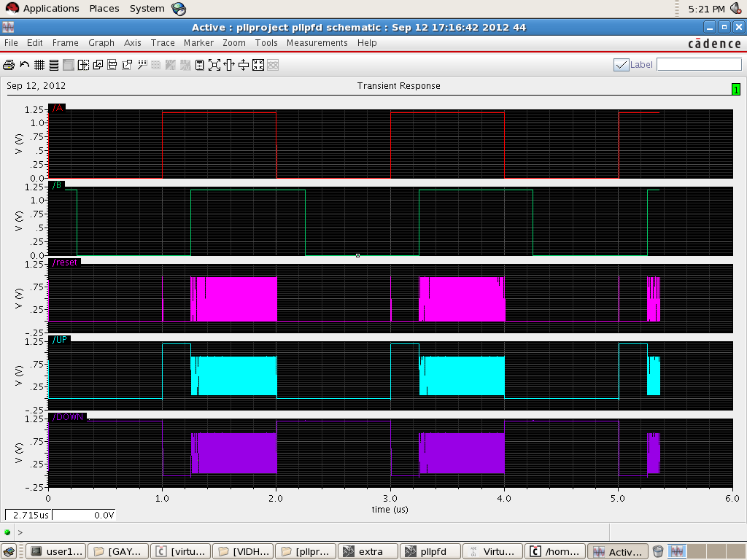747x560 pixels.
Task: Click the green status indicator dot
Action: point(7,532)
